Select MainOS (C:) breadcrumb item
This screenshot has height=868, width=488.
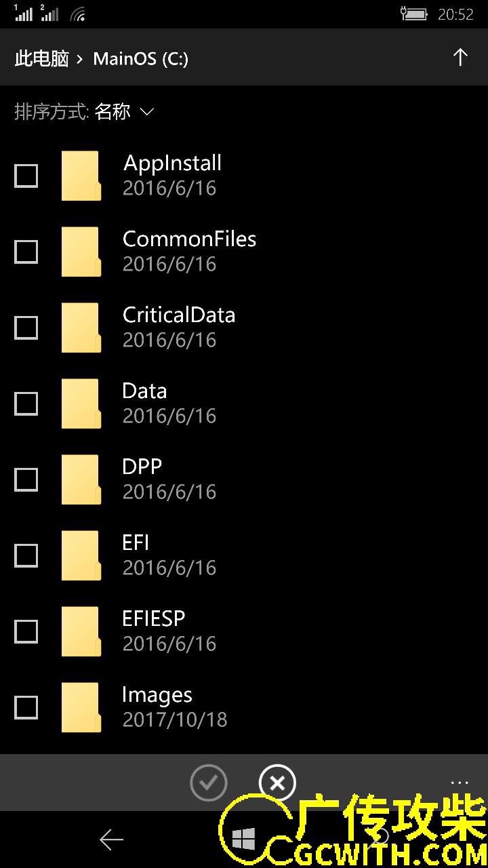pos(140,58)
